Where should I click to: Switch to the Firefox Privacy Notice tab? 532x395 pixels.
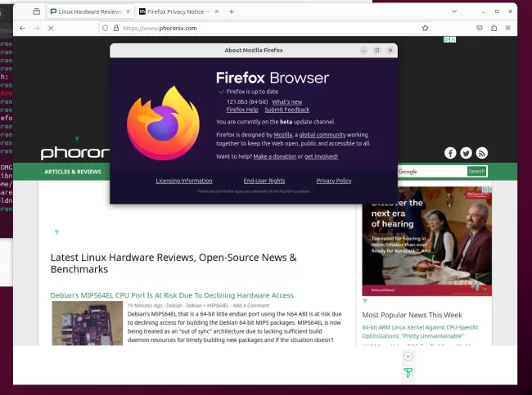click(x=179, y=11)
